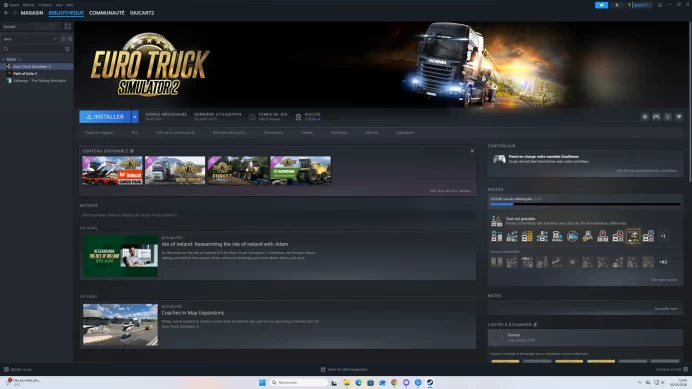Click the Windows Start button

pos(262,382)
